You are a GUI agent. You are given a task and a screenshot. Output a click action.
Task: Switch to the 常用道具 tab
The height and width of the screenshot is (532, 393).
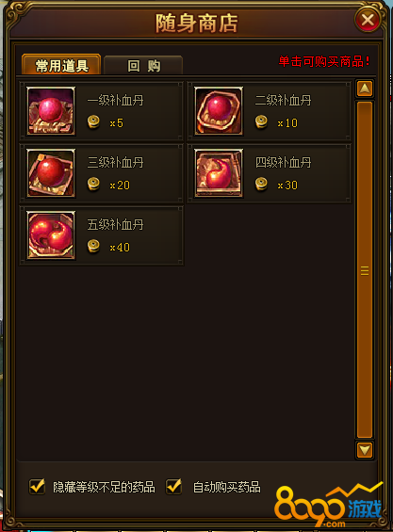click(x=61, y=65)
